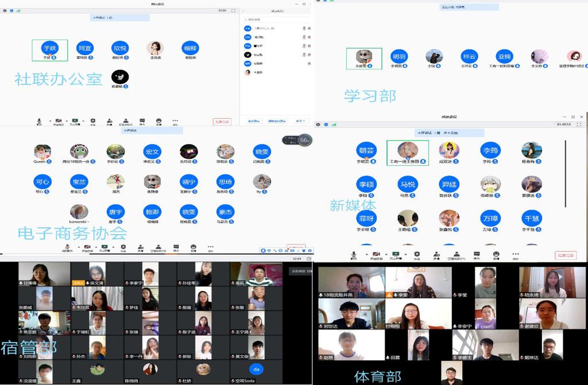Open the three-dot more menu in 社联办公室 toolbar

175,121
